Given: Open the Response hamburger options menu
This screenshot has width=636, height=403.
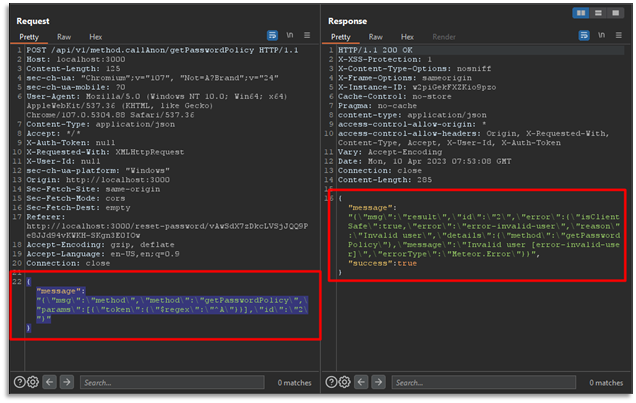Looking at the screenshot, I should 620,34.
